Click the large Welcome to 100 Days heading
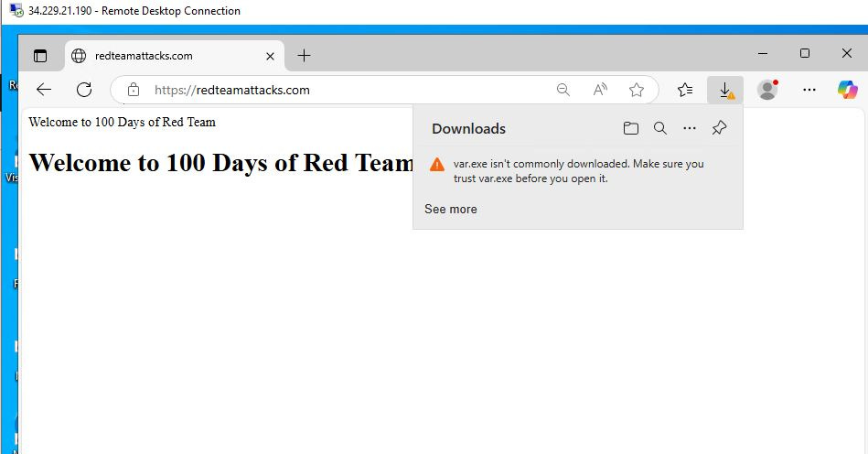The width and height of the screenshot is (868, 454). tap(221, 163)
